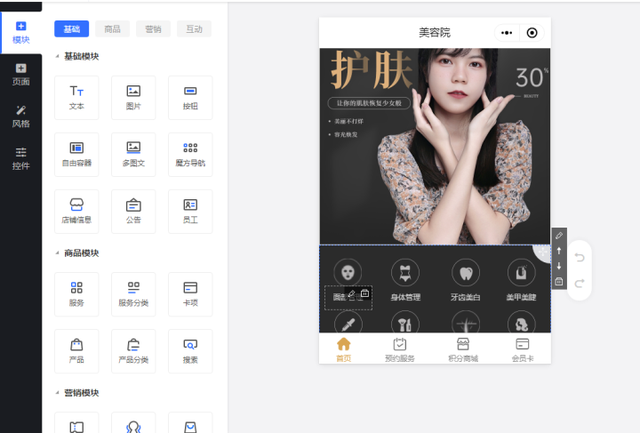Add the 搜索 search module
This screenshot has width=640, height=433.
[x=190, y=351]
